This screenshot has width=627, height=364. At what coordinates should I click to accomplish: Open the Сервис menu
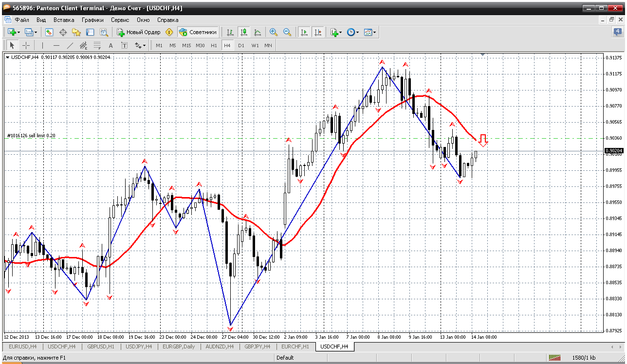(120, 20)
